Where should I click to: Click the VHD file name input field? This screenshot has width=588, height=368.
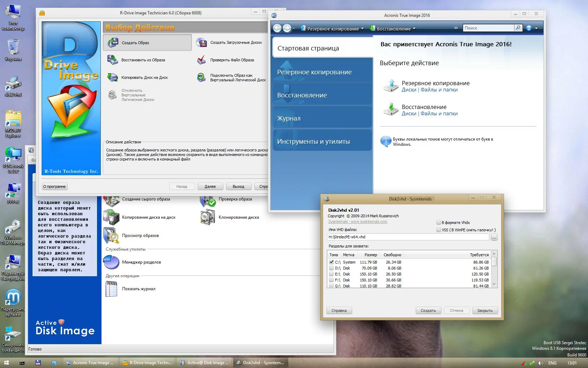pos(408,237)
